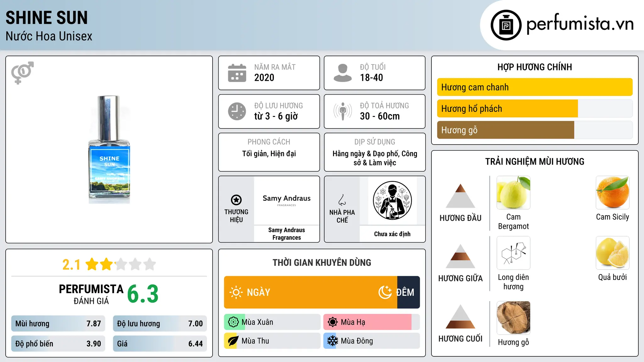Open the Cam Sicily orange image

tap(613, 193)
